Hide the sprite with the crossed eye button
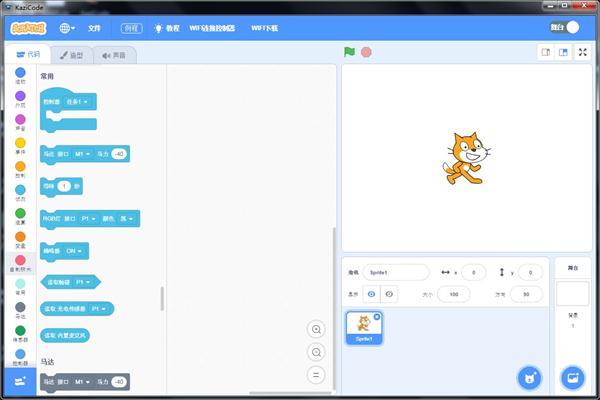The height and width of the screenshot is (400, 600). coord(389,294)
